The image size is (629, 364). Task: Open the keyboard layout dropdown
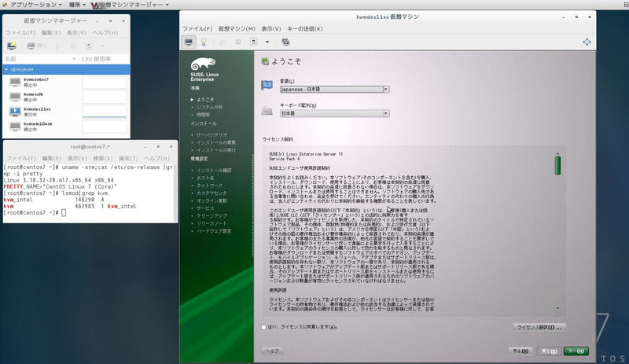click(x=335, y=113)
